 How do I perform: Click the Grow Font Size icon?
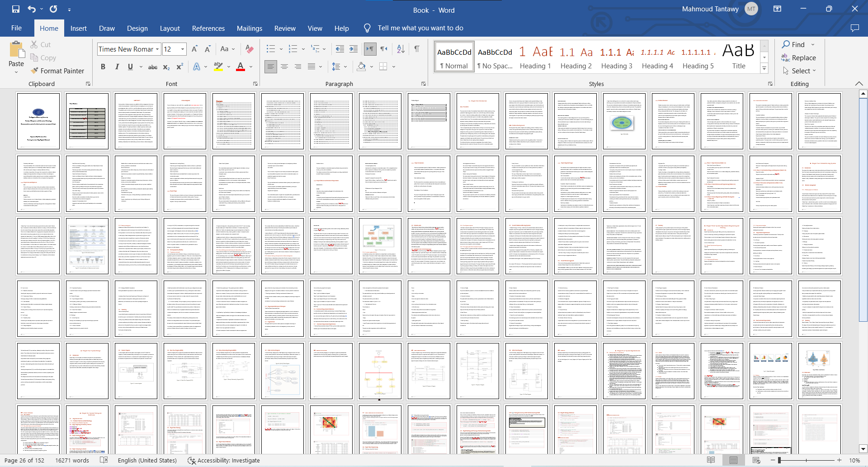pos(194,49)
